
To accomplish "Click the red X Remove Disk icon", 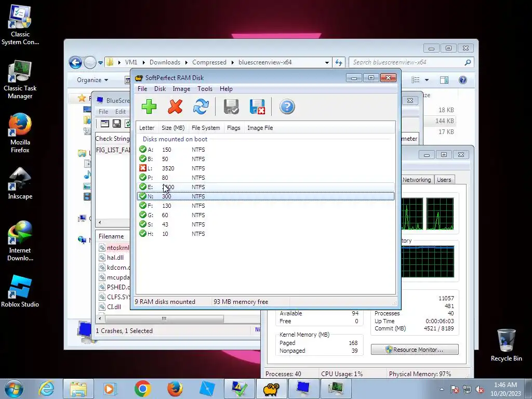I will 175,107.
